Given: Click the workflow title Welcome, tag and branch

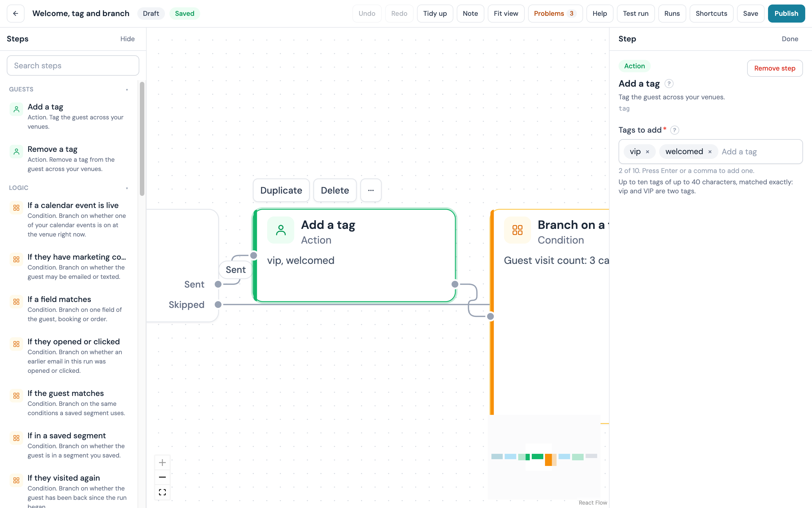Looking at the screenshot, I should click(x=81, y=14).
